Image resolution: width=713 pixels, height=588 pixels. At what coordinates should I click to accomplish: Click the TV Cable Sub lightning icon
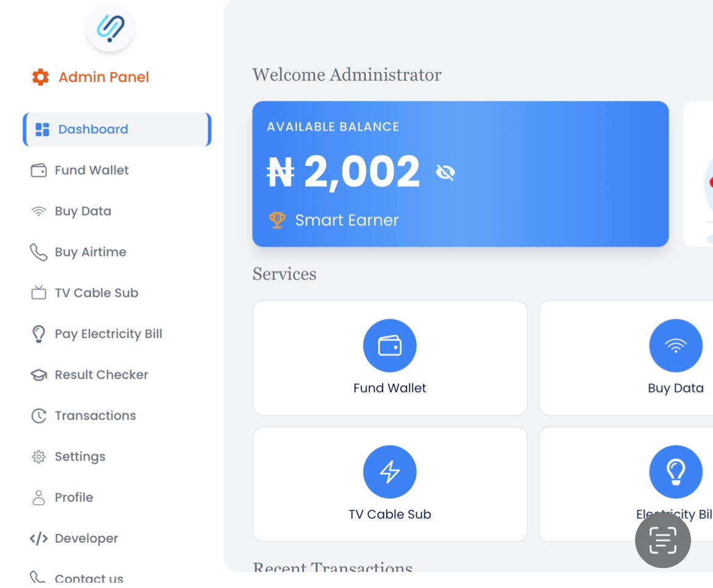coord(389,472)
